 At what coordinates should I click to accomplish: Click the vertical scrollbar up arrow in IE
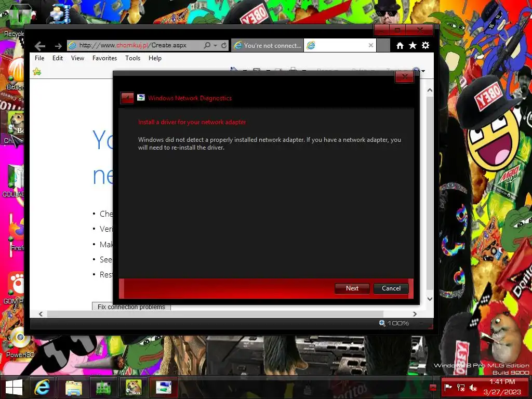tap(430, 90)
